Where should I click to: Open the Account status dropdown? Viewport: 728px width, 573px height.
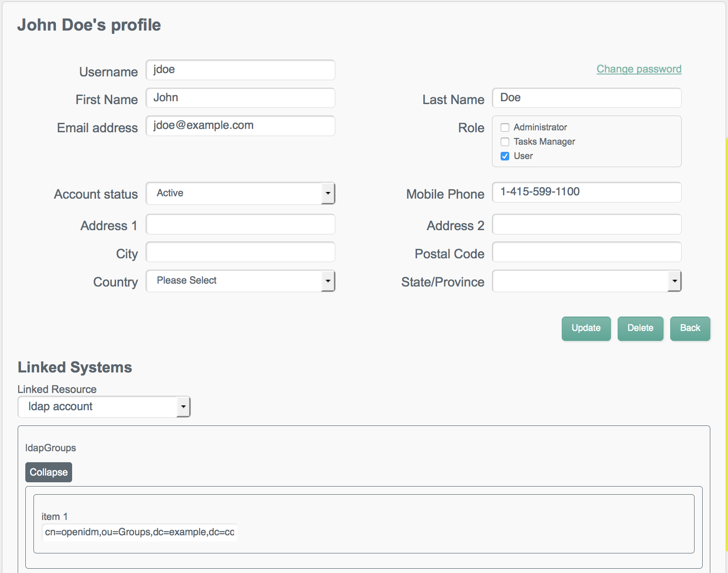pyautogui.click(x=240, y=193)
